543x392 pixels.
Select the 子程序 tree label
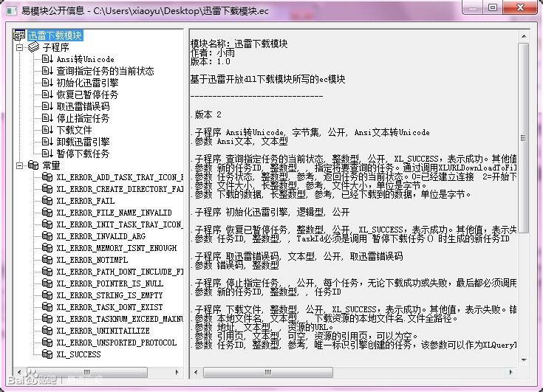55,47
